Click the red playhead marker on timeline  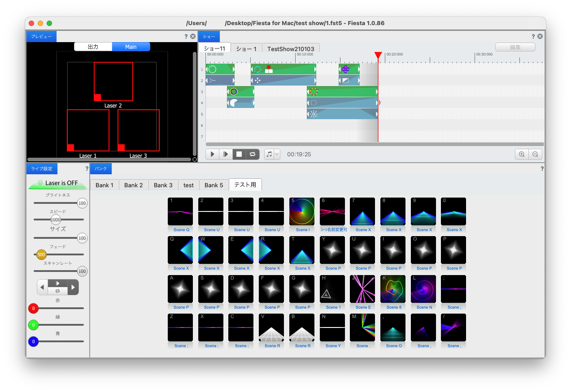(378, 55)
